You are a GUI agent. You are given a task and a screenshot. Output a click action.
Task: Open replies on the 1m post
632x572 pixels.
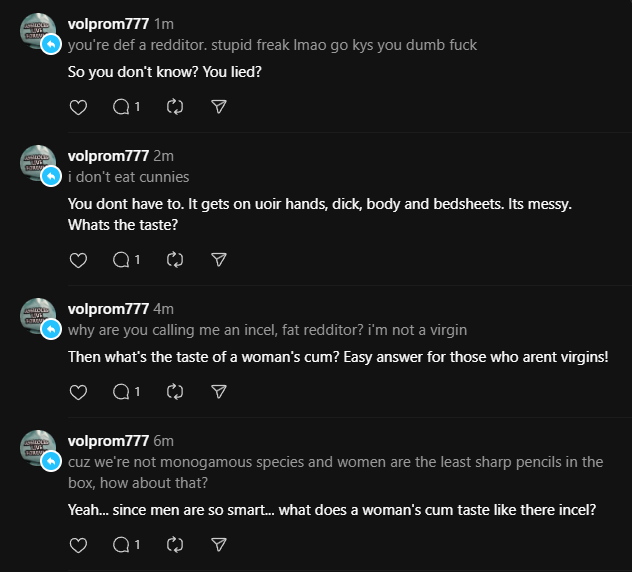pos(122,106)
